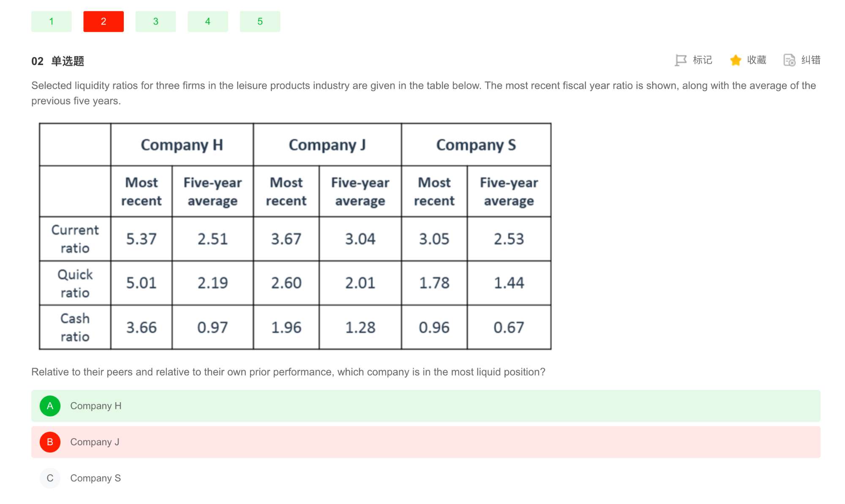Select option C circle icon
Screen dimensions: 845x504
50,478
